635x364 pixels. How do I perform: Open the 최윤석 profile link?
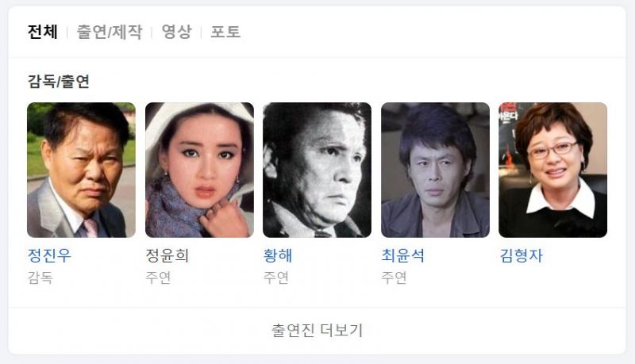(403, 255)
